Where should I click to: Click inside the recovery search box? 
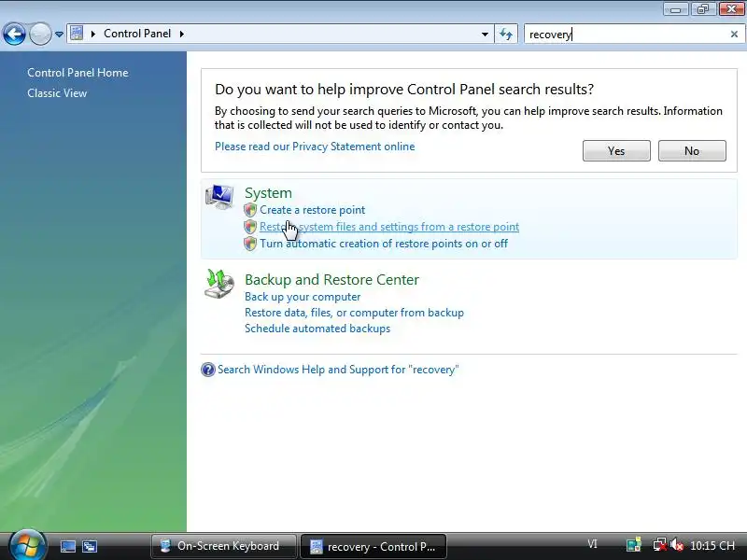pyautogui.click(x=627, y=35)
